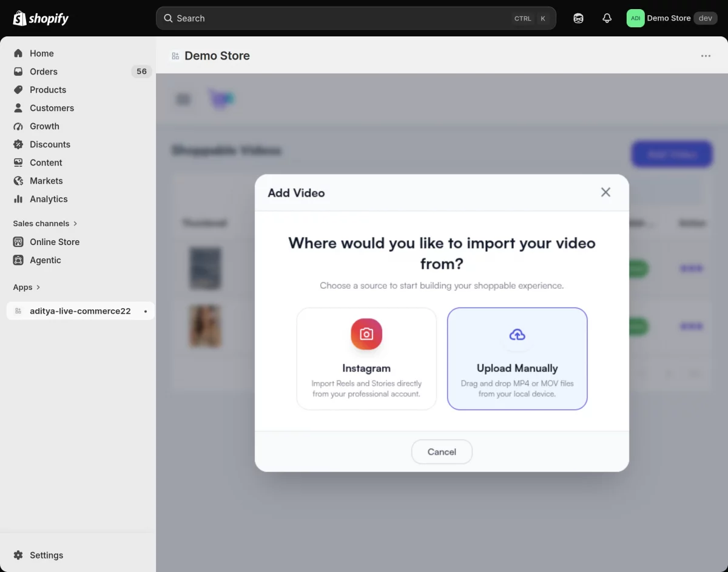The height and width of the screenshot is (572, 728).
Task: Click the search magnifier icon
Action: [169, 18]
